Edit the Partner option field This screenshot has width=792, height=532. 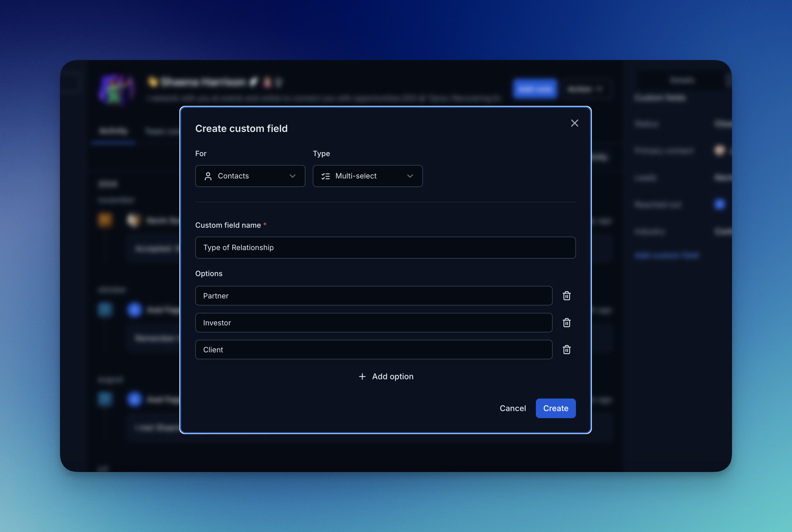373,296
